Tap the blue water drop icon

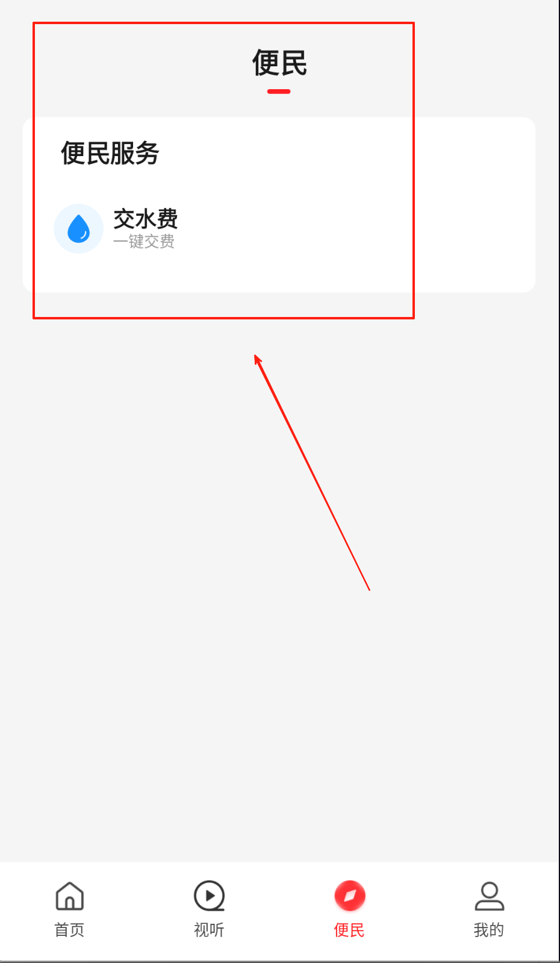coord(79,228)
